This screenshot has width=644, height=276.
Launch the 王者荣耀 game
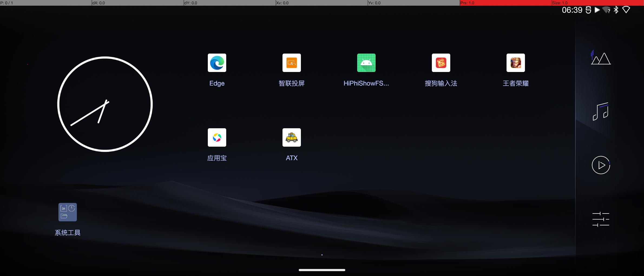(x=516, y=63)
